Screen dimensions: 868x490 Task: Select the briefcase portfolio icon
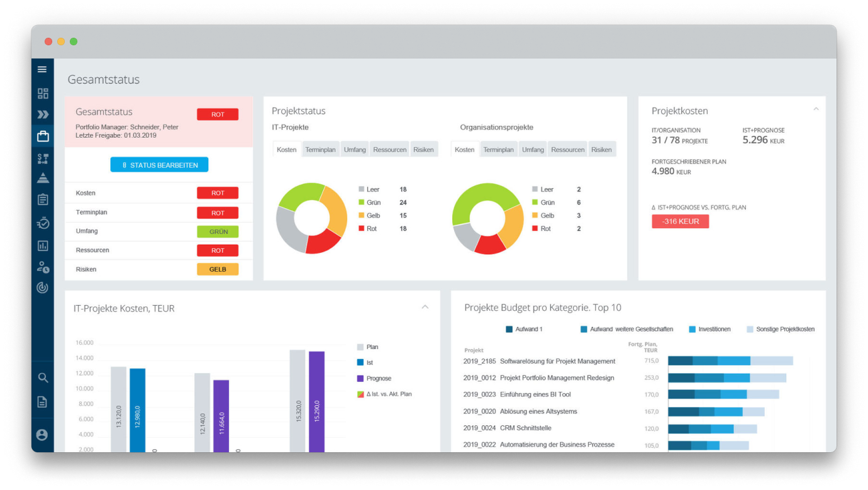click(x=43, y=136)
